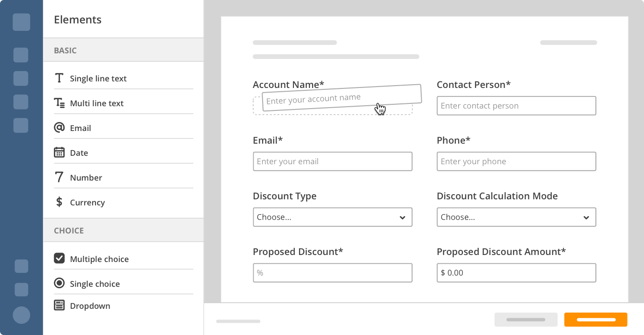Click the Contact Person input field
Viewport: 644px width, 335px height.
516,106
